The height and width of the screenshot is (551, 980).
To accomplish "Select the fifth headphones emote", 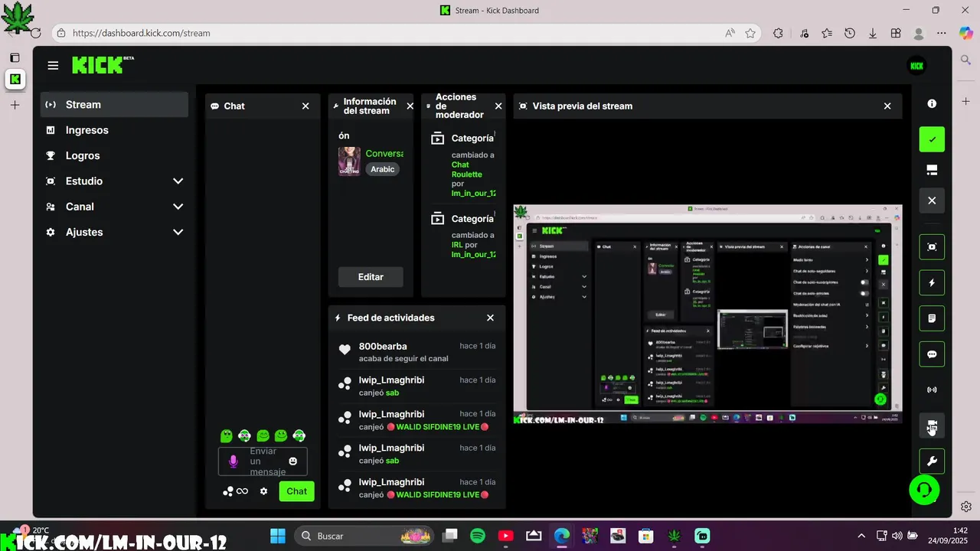I will point(299,435).
